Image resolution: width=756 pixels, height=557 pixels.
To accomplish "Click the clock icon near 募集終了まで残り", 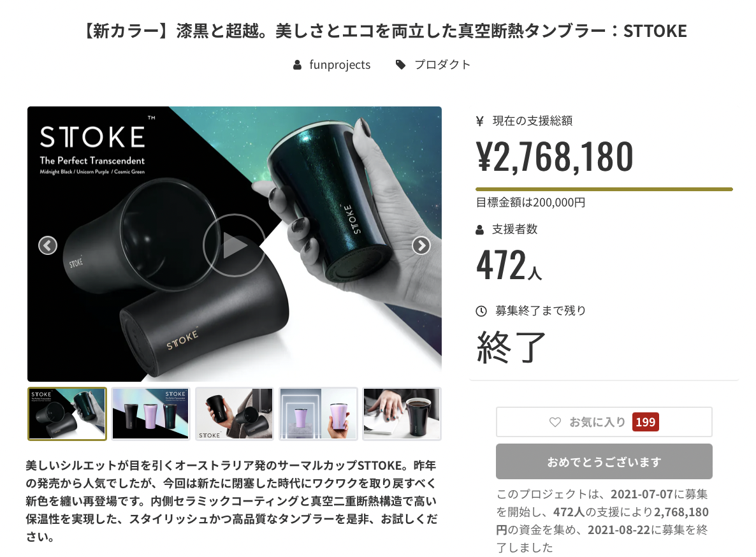I will point(481,311).
